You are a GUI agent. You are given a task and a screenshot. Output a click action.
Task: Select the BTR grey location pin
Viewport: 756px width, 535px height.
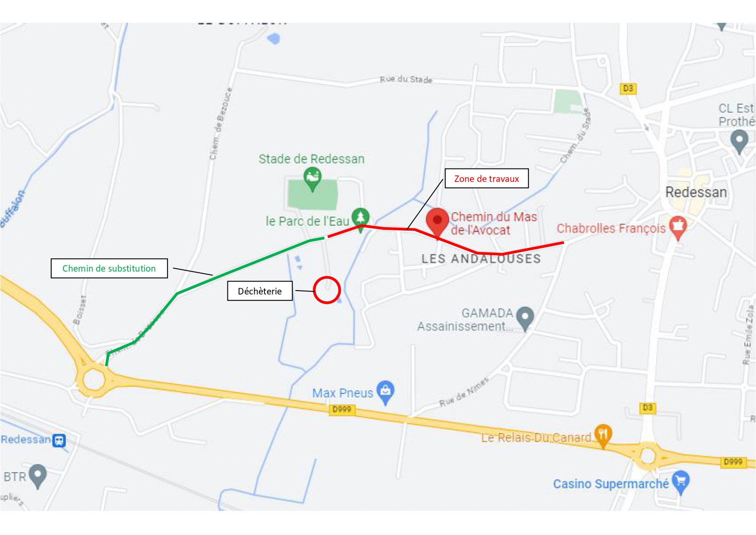click(37, 476)
